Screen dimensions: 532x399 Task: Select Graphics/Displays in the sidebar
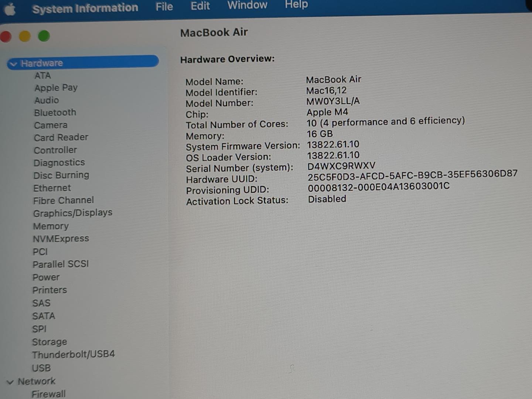coord(73,213)
